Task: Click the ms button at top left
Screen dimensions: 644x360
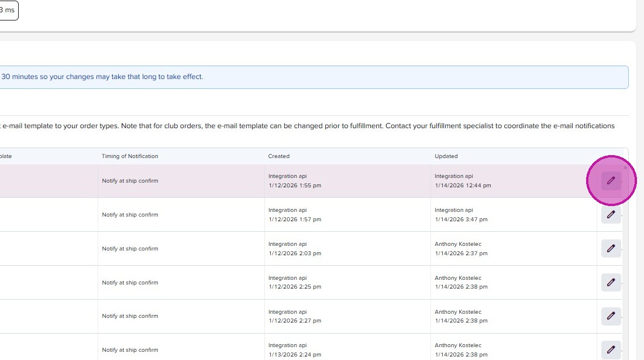Action: 8,11
